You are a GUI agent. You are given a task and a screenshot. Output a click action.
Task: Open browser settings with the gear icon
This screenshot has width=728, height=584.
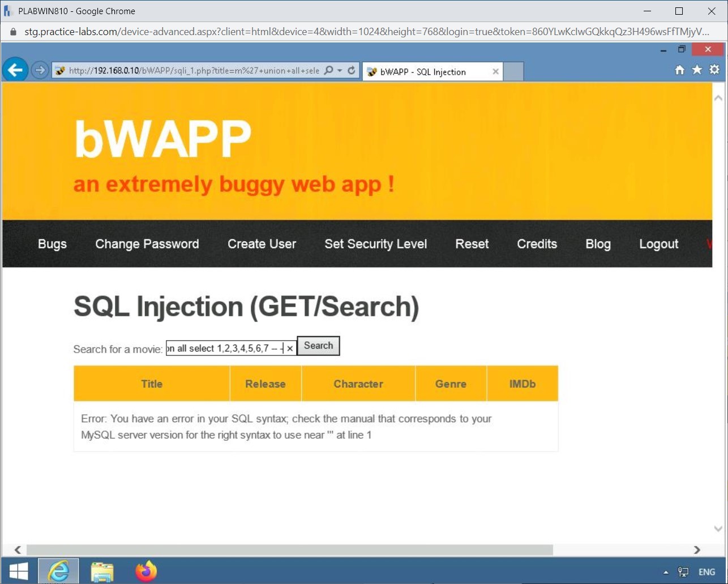(x=714, y=69)
